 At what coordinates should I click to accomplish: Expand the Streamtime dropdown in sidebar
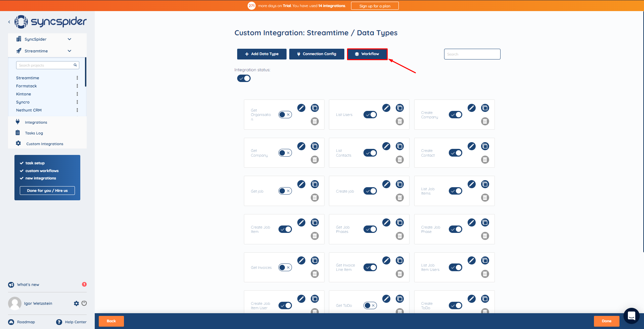point(70,51)
